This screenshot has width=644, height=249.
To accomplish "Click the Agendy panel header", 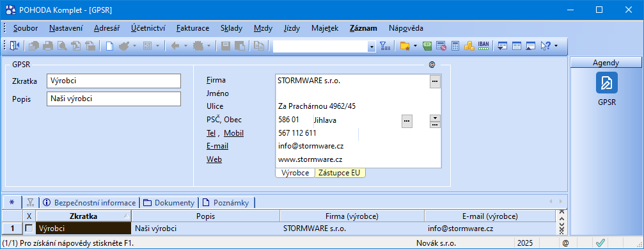I will [606, 63].
